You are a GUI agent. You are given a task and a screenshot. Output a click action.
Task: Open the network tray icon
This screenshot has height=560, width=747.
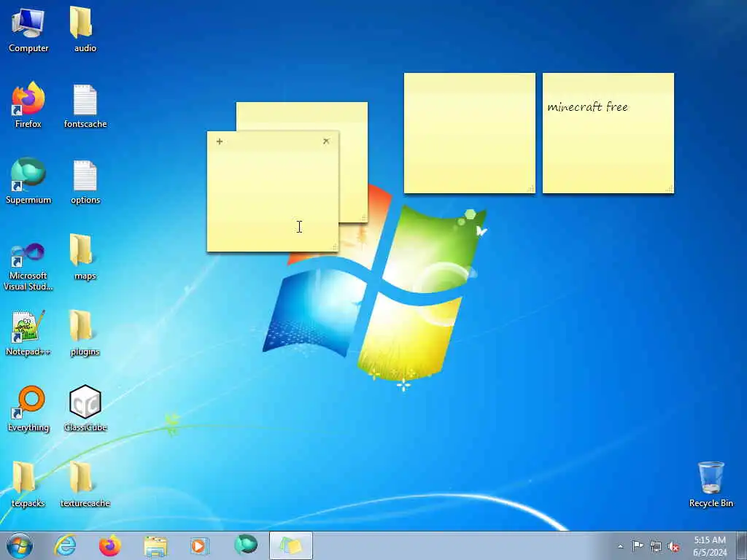pyautogui.click(x=656, y=546)
